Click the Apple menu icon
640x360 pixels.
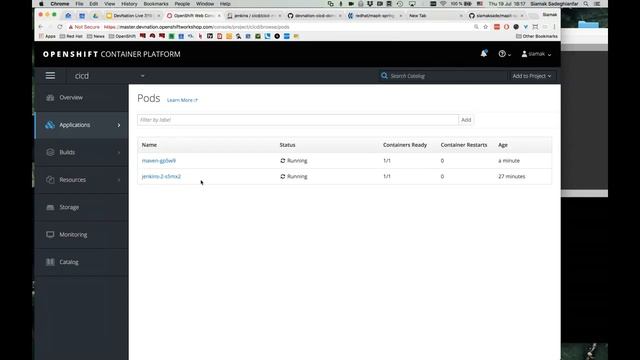click(x=41, y=4)
